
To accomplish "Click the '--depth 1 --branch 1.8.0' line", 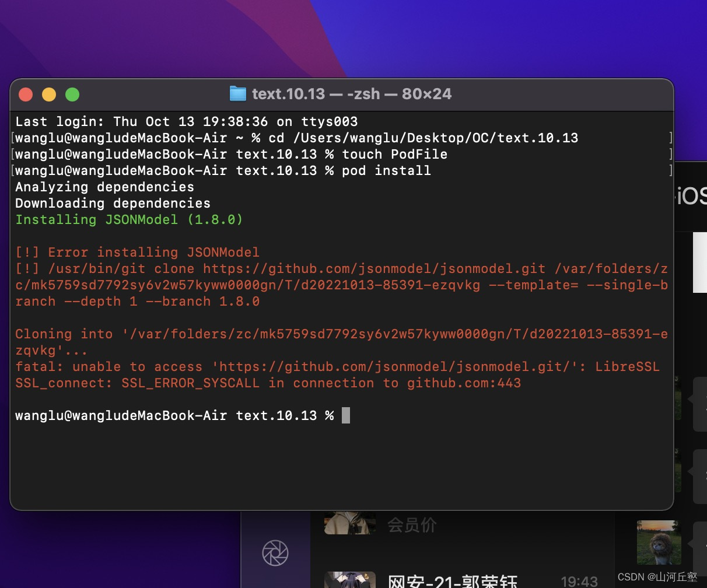I will (x=137, y=302).
